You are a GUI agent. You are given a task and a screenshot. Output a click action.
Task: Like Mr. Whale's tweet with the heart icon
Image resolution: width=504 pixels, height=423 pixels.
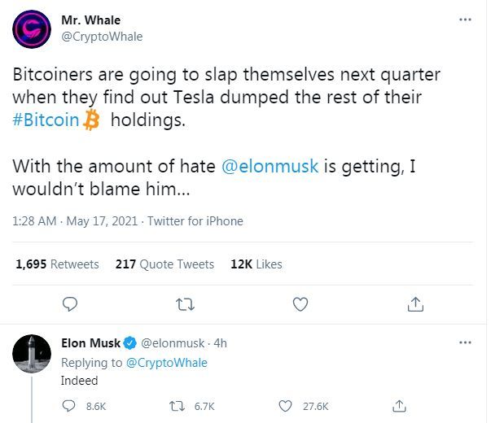[300, 304]
